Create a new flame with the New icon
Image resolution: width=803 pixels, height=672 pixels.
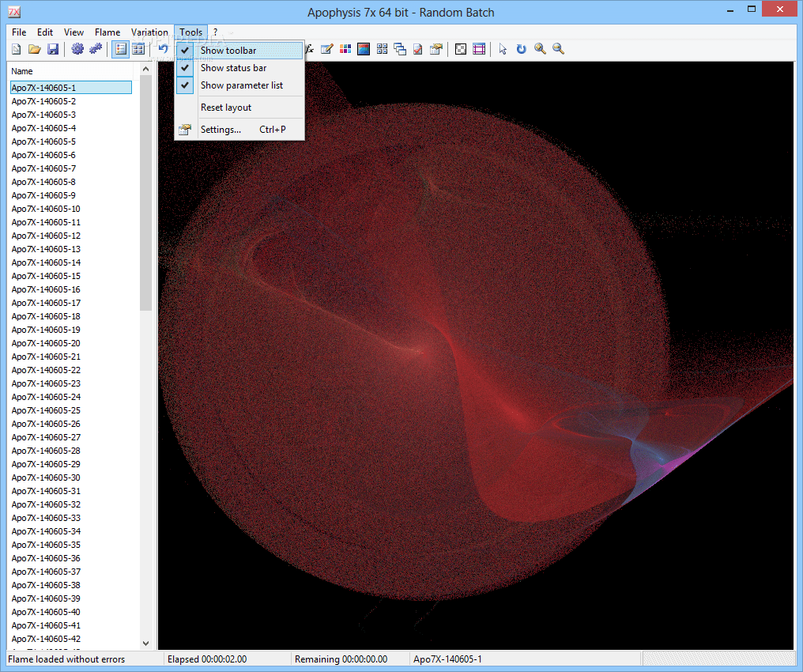pyautogui.click(x=17, y=49)
